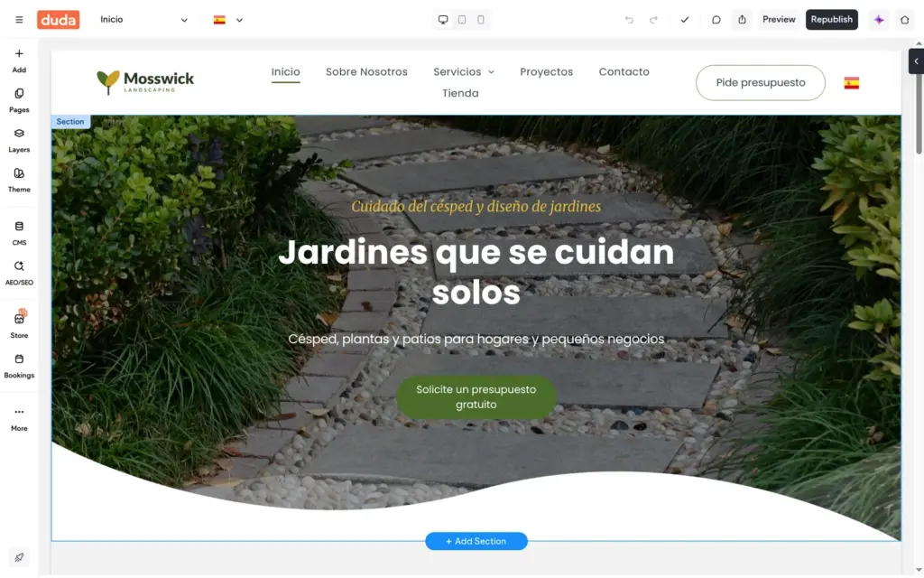
Task: Open the More options in sidebar
Action: 19,419
